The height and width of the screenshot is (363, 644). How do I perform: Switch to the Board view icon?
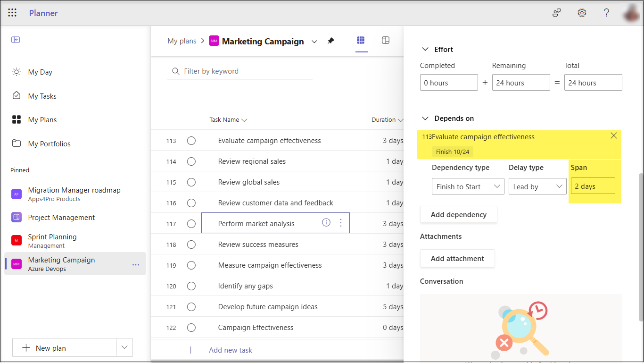pos(386,41)
